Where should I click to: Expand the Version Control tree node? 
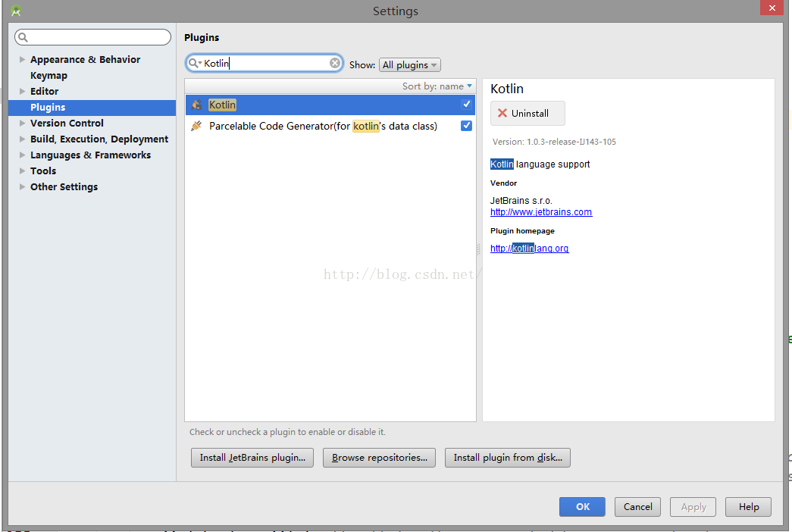[x=22, y=123]
